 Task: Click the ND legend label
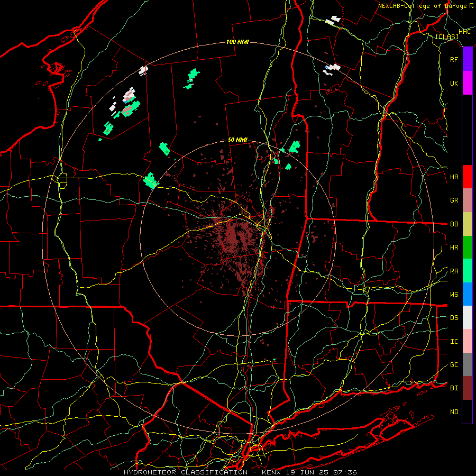[454, 412]
